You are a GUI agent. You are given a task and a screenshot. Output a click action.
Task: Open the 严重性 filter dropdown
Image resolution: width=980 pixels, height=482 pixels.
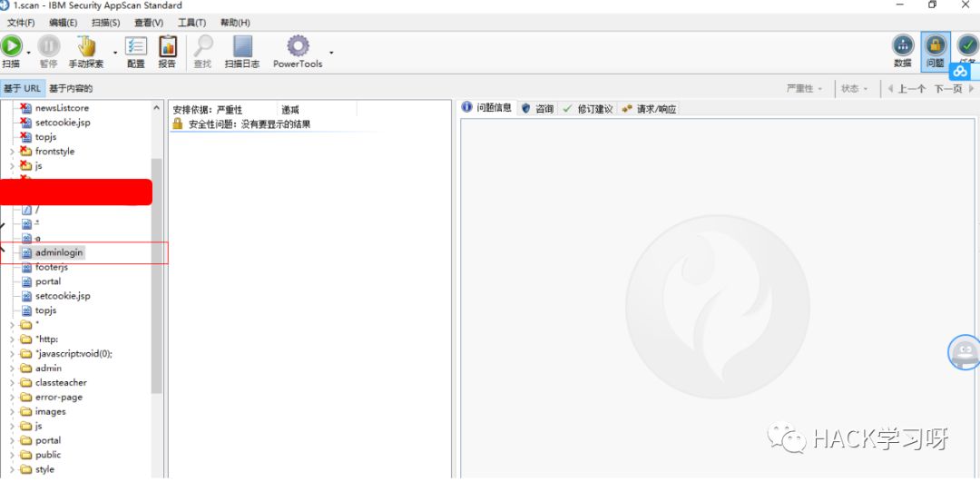point(804,89)
